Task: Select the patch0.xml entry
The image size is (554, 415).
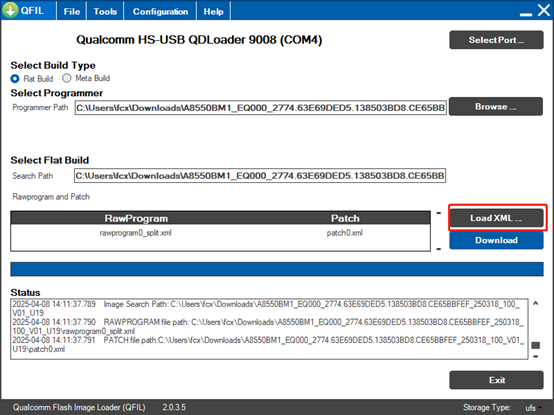Action: [344, 233]
